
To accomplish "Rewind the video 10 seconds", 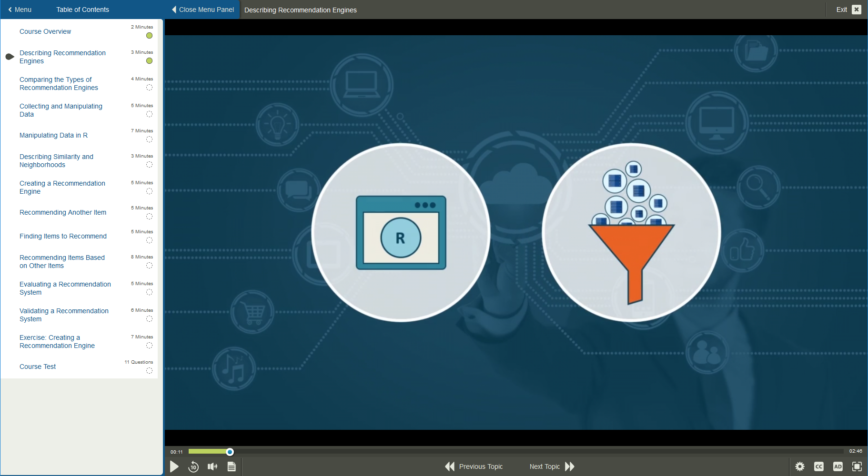I will click(x=193, y=467).
